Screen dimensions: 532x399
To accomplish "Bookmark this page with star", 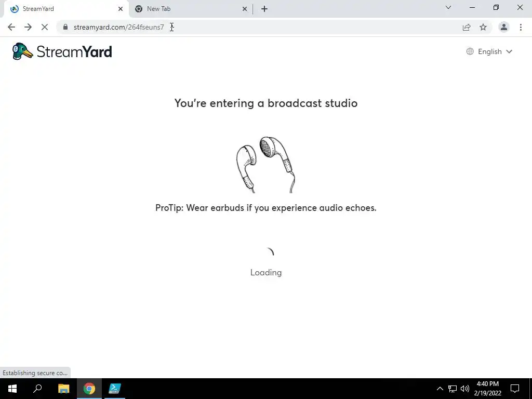I will click(483, 27).
